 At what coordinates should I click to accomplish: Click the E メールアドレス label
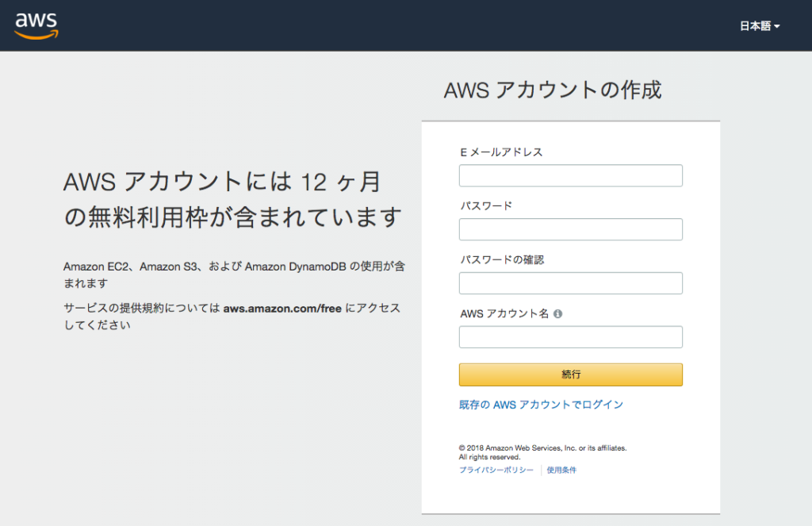coord(501,152)
